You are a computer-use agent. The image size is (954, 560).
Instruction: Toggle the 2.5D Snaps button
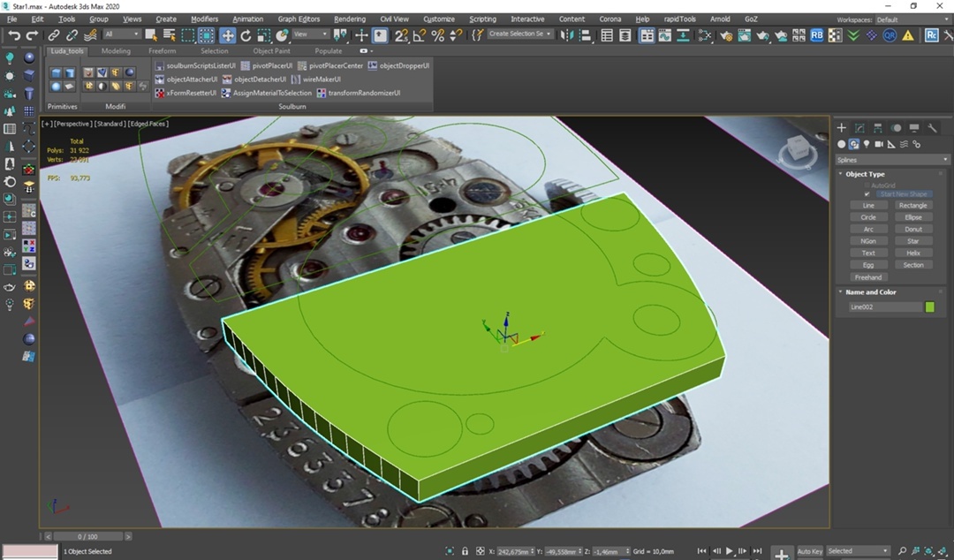401,35
